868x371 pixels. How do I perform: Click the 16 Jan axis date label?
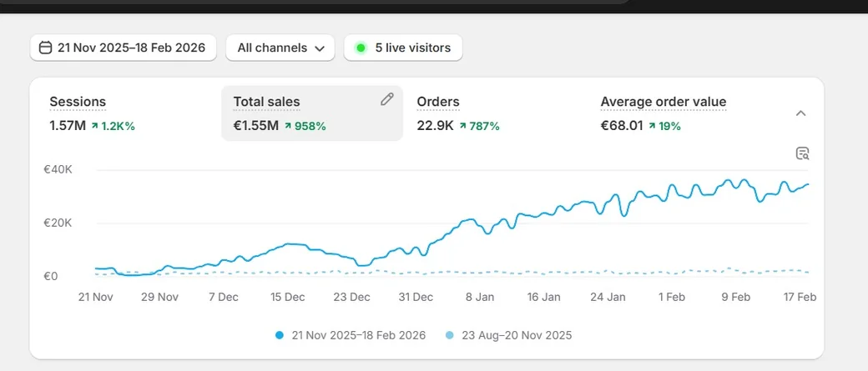click(543, 297)
